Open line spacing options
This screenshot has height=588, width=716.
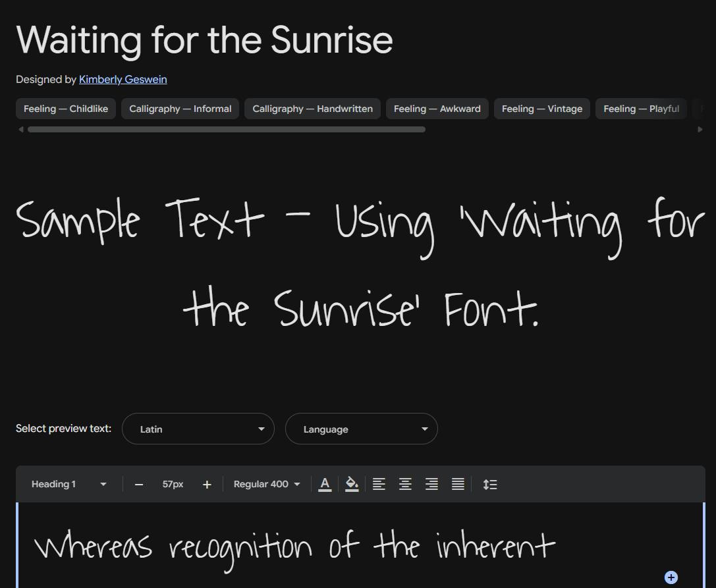click(x=490, y=485)
